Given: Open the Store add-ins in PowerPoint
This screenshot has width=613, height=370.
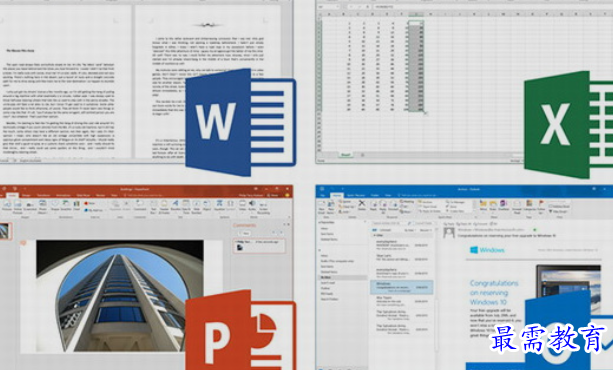Looking at the screenshot, I should 90,203.
